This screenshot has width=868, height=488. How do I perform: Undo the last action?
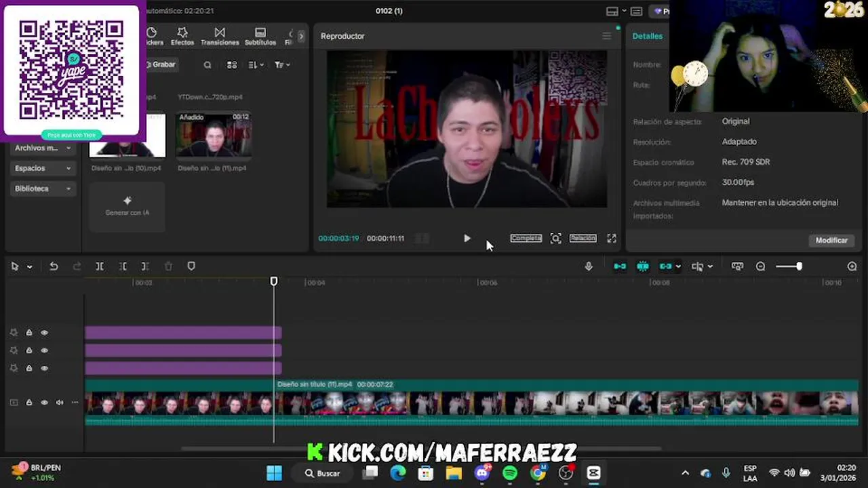click(54, 266)
